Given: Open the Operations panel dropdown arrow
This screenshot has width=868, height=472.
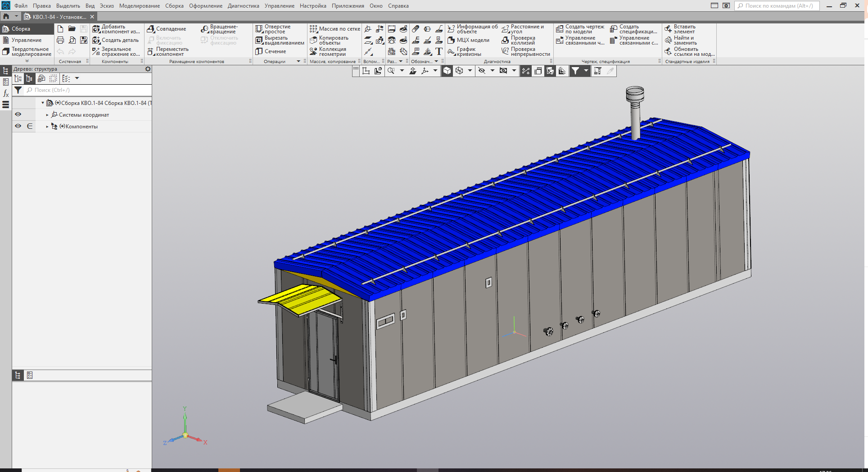Looking at the screenshot, I should point(298,62).
